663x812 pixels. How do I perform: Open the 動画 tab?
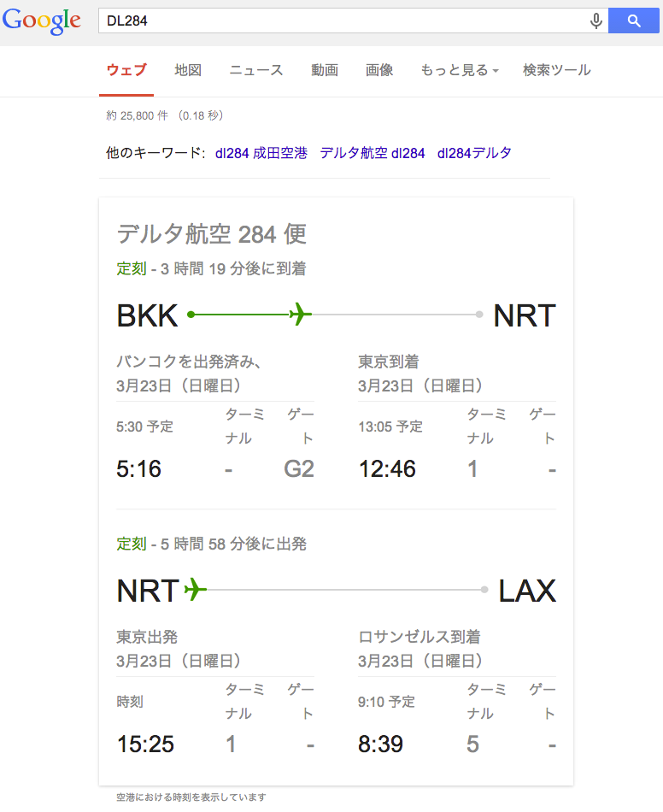pyautogui.click(x=325, y=70)
